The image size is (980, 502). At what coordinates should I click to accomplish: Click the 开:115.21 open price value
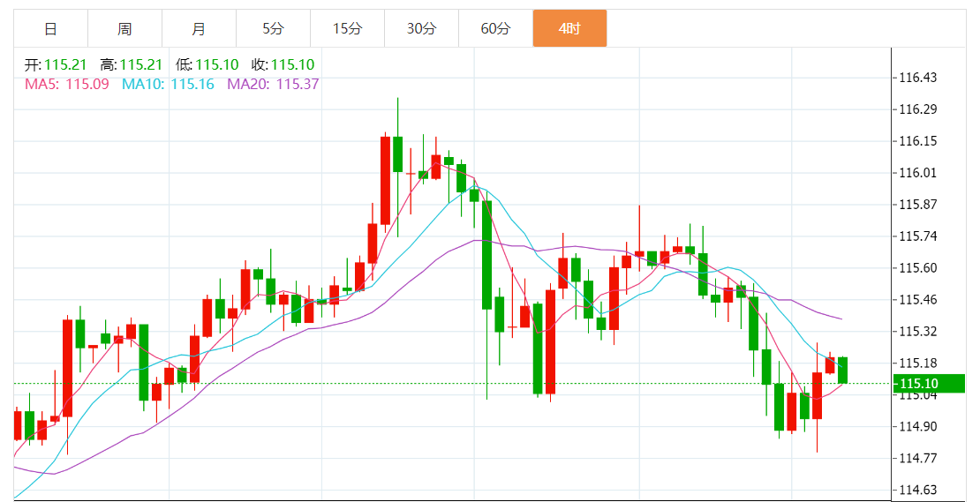click(x=56, y=65)
